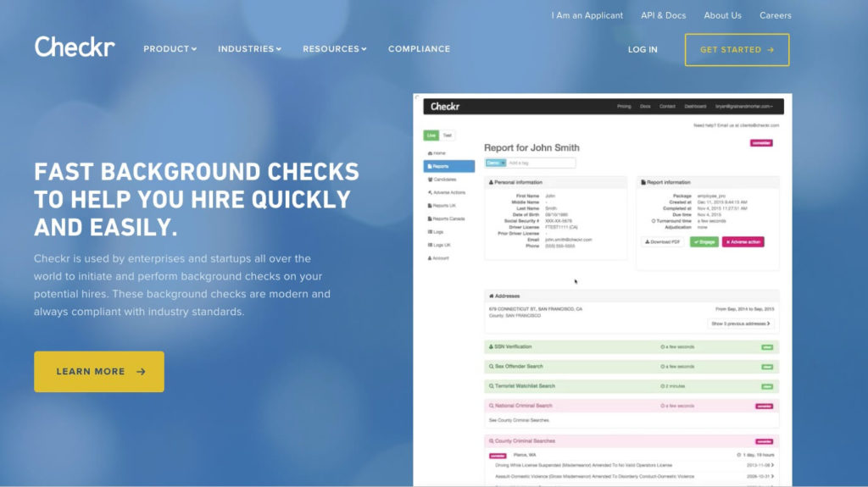Expand Show 3 previous addresses
Viewport: 868px width, 487px height.
pos(741,324)
